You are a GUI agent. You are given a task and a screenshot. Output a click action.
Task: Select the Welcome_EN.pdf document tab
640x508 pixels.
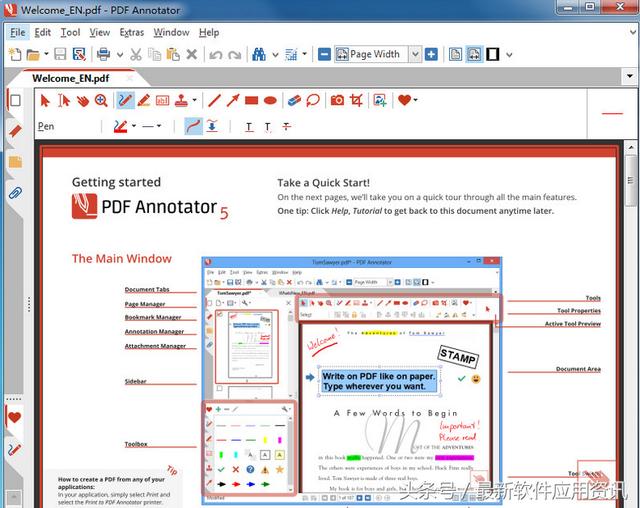tap(71, 78)
